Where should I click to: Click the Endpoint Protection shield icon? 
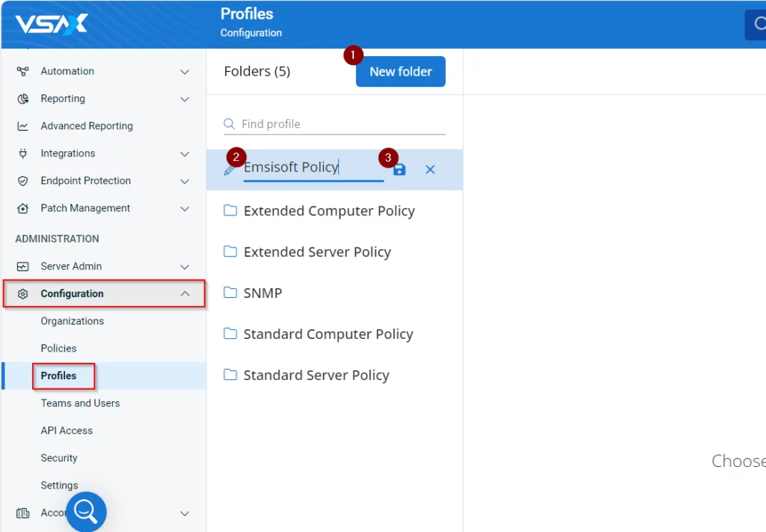pyautogui.click(x=23, y=181)
